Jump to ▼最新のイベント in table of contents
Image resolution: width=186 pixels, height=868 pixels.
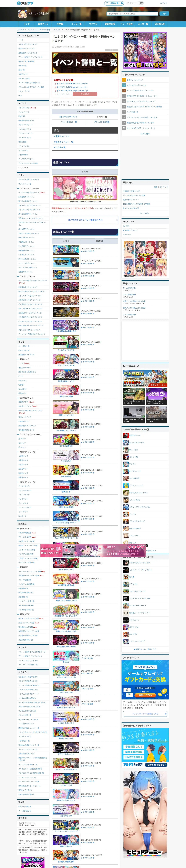(61, 136)
